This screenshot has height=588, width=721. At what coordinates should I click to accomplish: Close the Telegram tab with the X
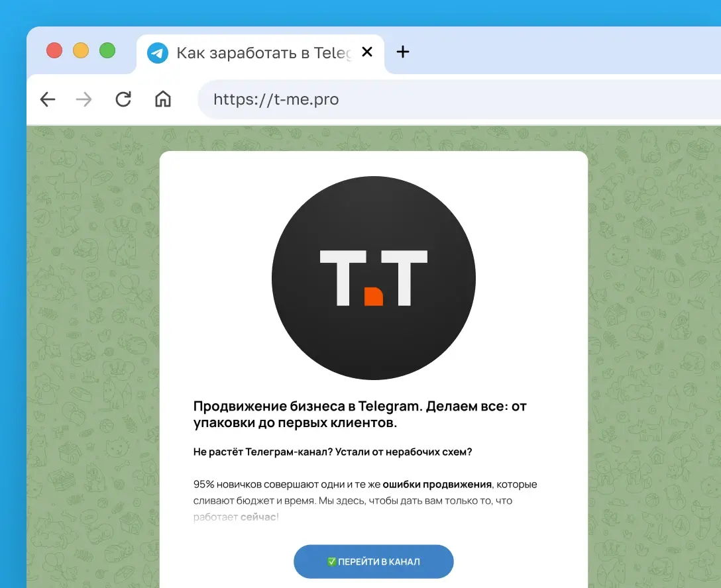point(367,52)
